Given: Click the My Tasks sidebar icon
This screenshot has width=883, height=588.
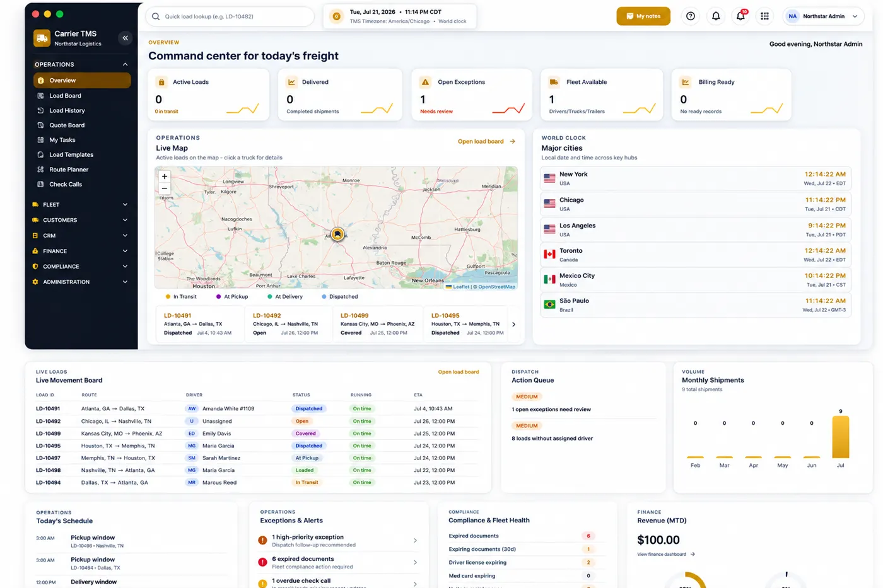Looking at the screenshot, I should (40, 140).
